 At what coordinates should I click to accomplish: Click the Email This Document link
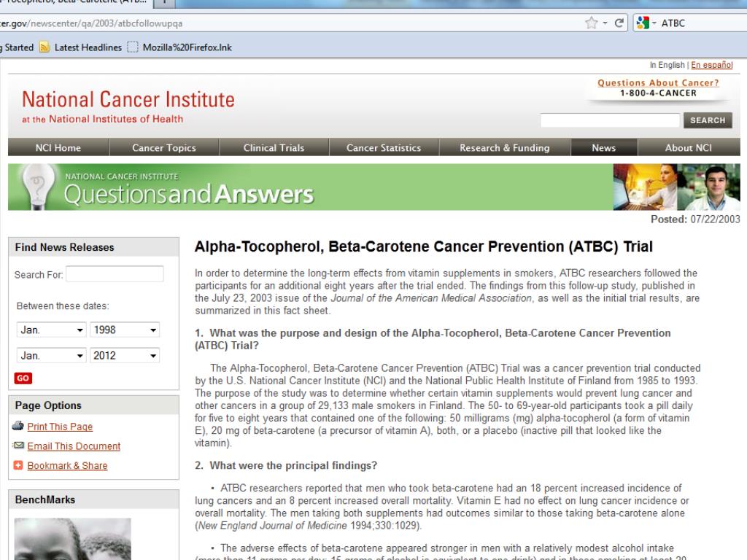(74, 446)
